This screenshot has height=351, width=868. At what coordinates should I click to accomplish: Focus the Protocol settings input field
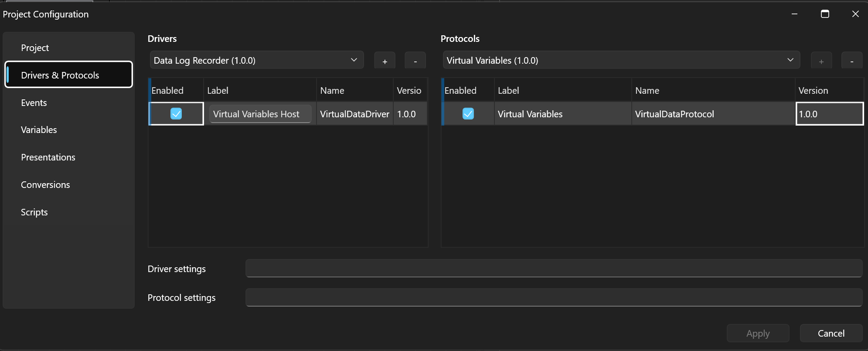pos(554,297)
